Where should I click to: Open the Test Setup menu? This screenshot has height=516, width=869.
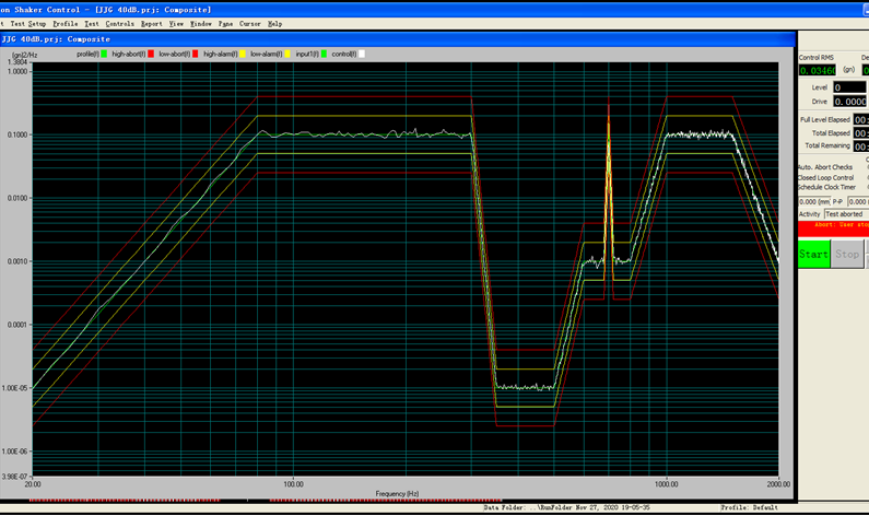click(x=28, y=24)
